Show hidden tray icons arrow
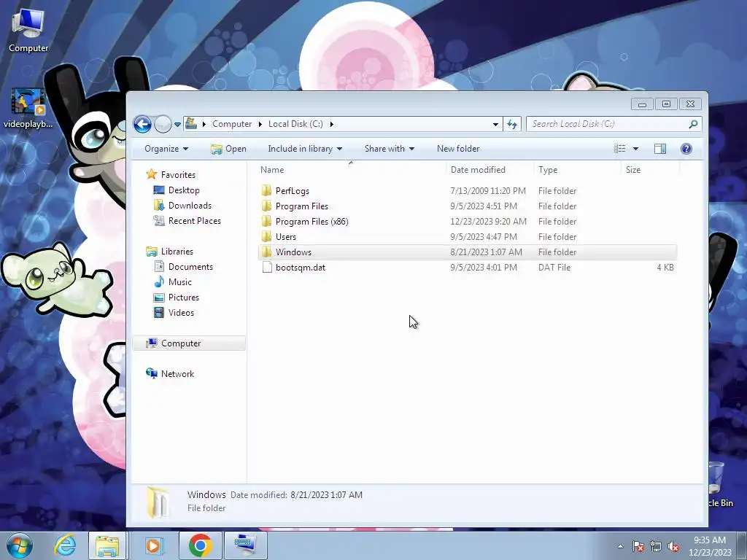747x560 pixels. pos(620,546)
